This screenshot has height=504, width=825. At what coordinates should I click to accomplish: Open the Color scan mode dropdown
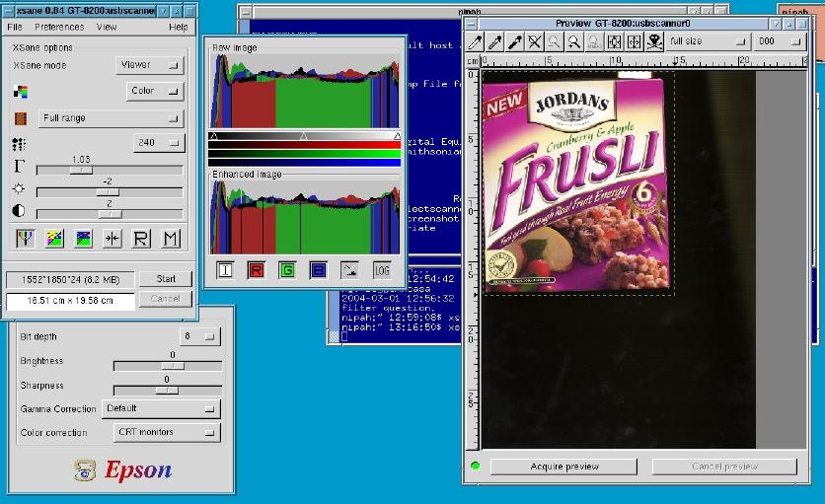(156, 91)
